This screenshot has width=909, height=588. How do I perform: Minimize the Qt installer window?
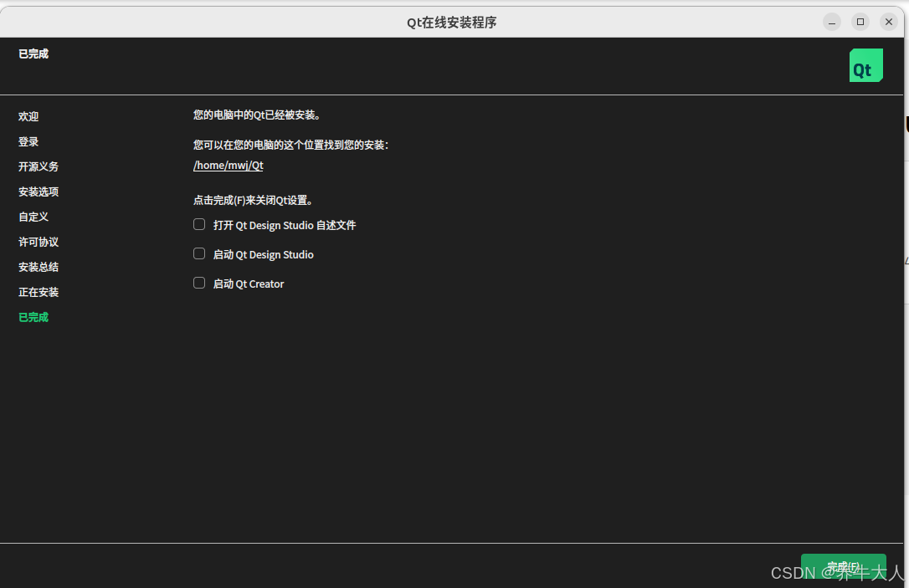point(832,22)
